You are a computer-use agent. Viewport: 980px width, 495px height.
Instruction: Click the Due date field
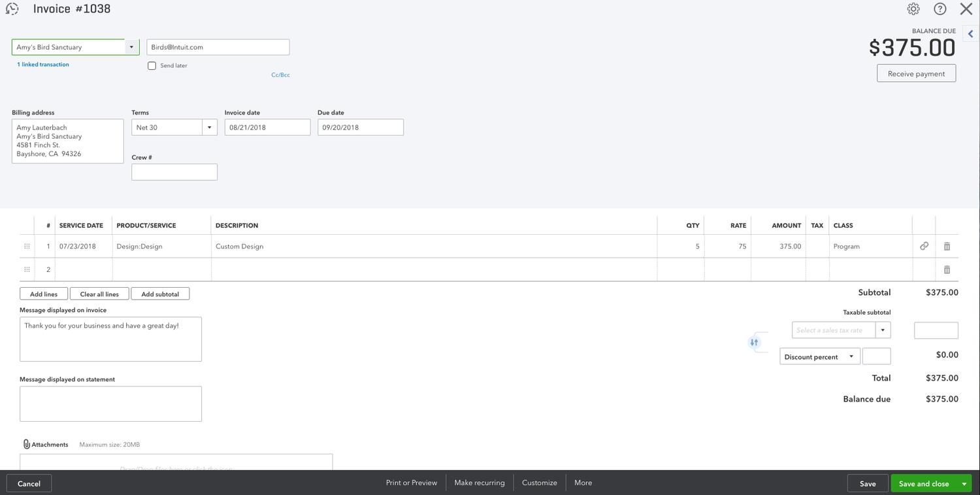[361, 128]
